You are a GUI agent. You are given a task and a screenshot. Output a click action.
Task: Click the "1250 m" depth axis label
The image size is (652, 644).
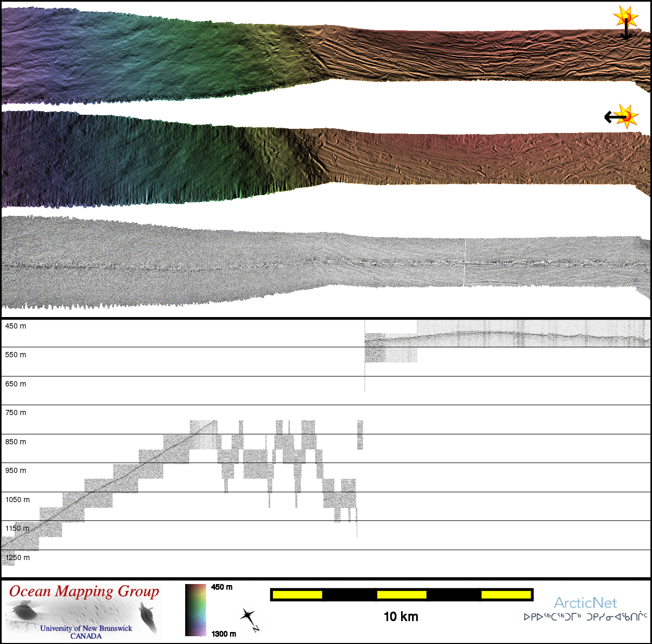(18, 557)
